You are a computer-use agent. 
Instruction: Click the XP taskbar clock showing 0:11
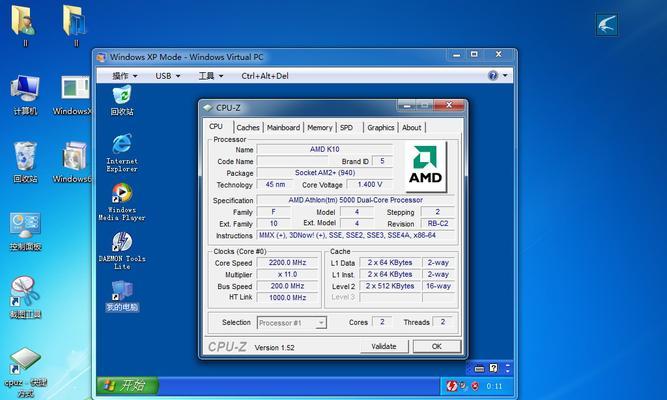(x=494, y=386)
